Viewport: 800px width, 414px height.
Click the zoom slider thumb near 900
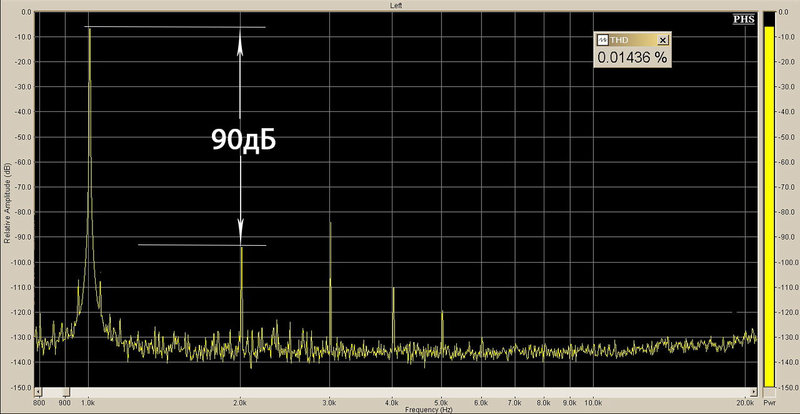66,392
